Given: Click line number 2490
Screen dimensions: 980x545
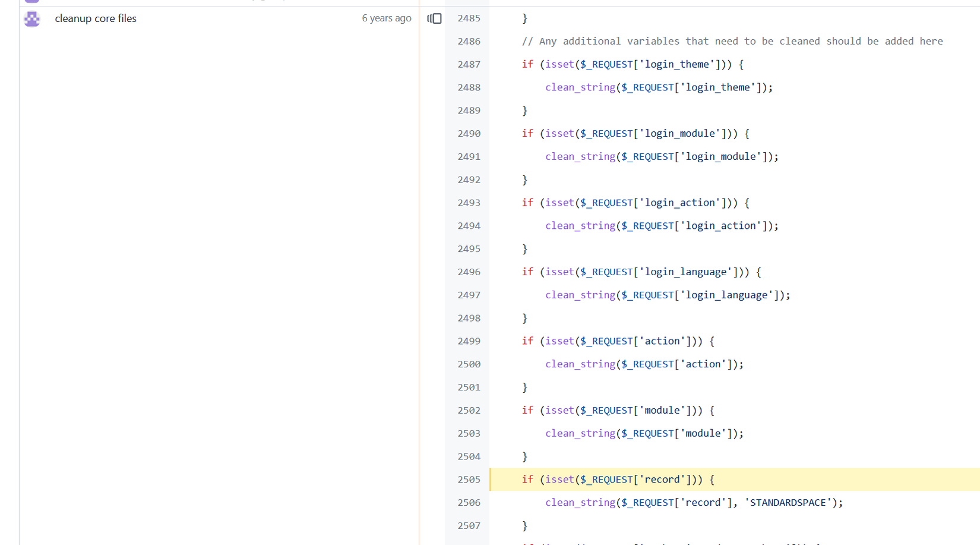Looking at the screenshot, I should 469,134.
